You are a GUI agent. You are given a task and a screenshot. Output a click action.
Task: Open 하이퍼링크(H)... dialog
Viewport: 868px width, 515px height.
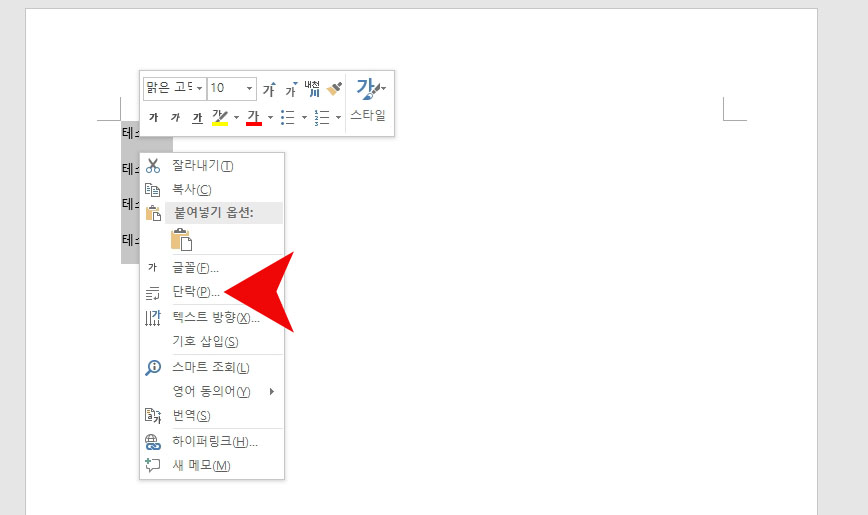pyautogui.click(x=212, y=441)
